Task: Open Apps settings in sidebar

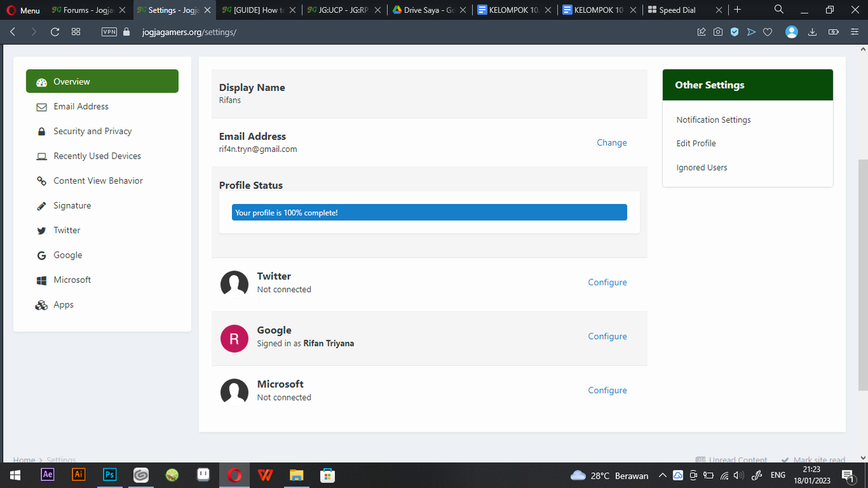Action: click(x=102, y=304)
